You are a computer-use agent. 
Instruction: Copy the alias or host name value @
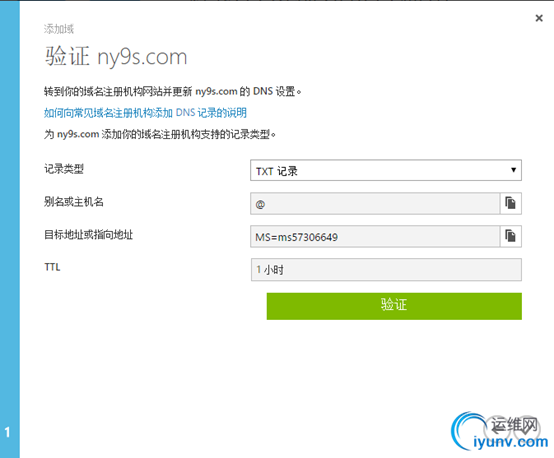point(511,203)
